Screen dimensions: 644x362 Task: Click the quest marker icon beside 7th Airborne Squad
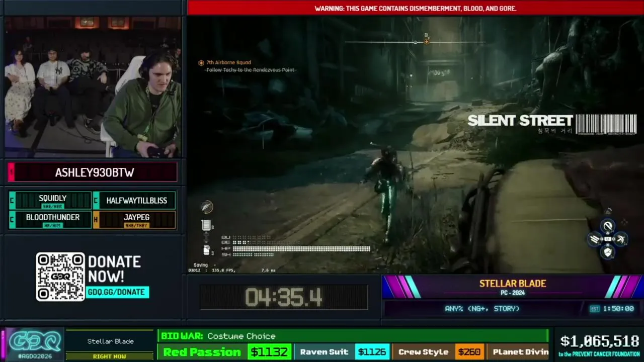(201, 63)
